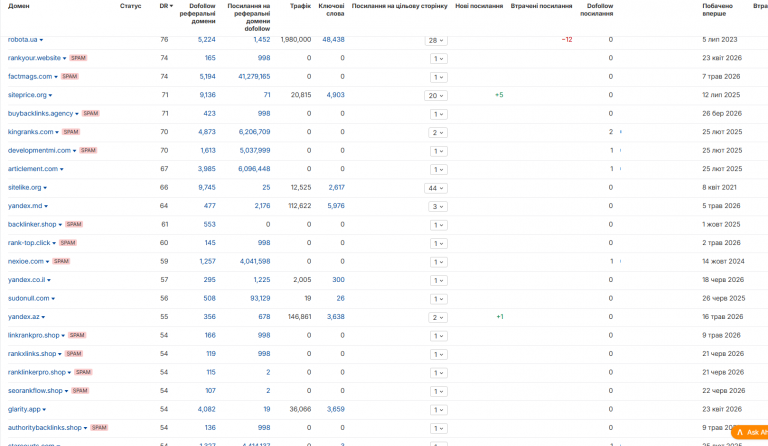This screenshot has width=768, height=446.
Task: Click SPAM badge next to linkrankpro.shop
Action: coord(77,335)
